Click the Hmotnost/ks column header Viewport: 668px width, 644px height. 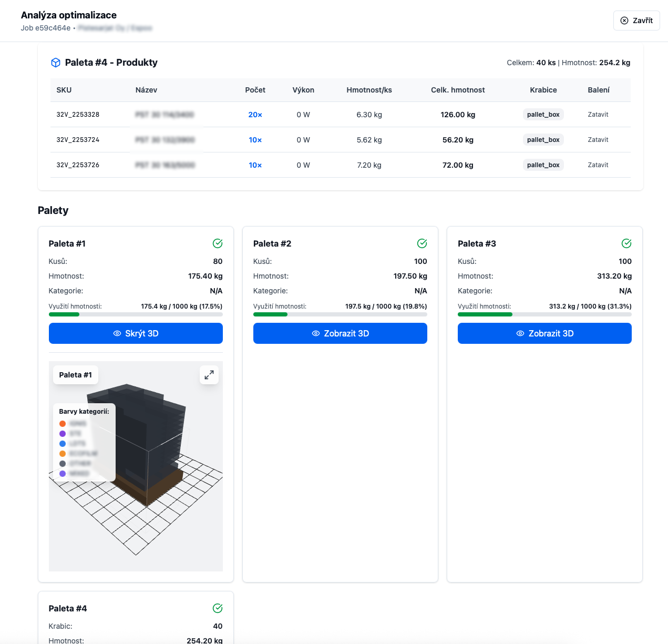369,90
